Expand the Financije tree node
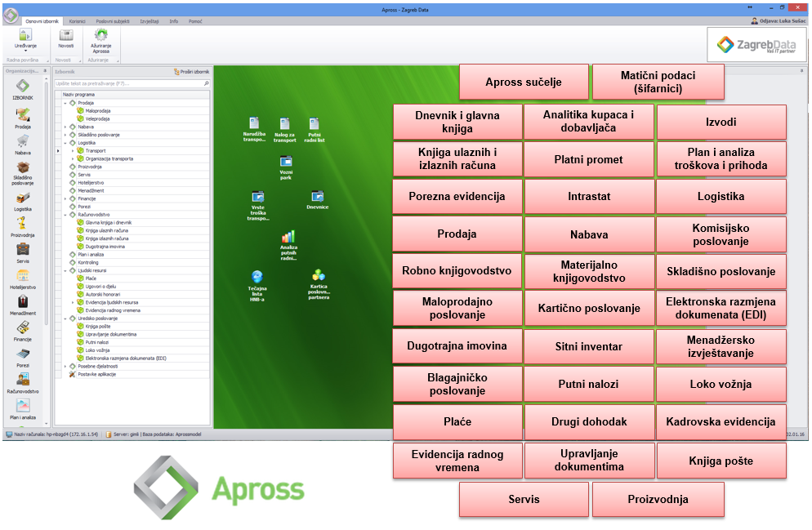 click(x=65, y=198)
